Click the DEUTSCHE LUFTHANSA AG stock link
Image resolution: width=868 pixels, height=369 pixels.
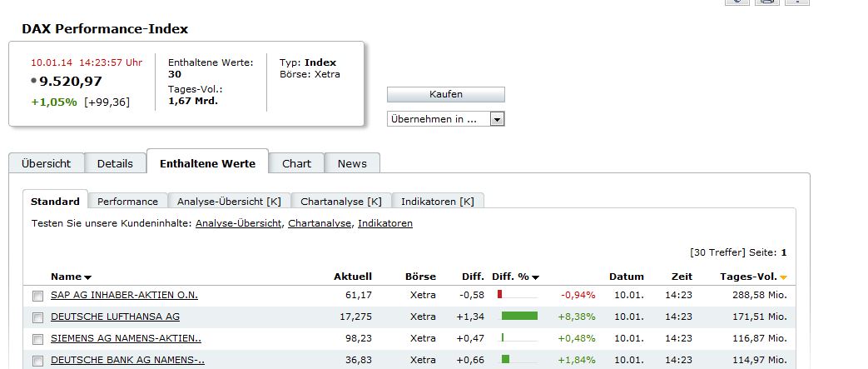tap(115, 317)
